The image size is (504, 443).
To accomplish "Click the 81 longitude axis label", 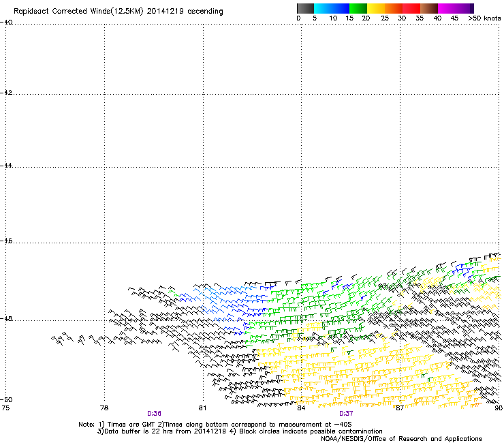I will coord(202,408).
